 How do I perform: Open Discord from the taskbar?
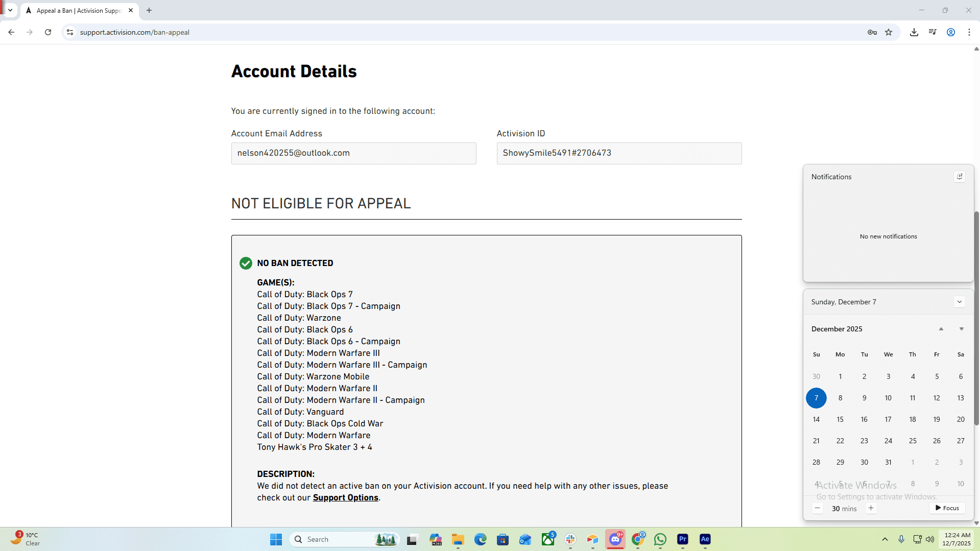[615, 539]
